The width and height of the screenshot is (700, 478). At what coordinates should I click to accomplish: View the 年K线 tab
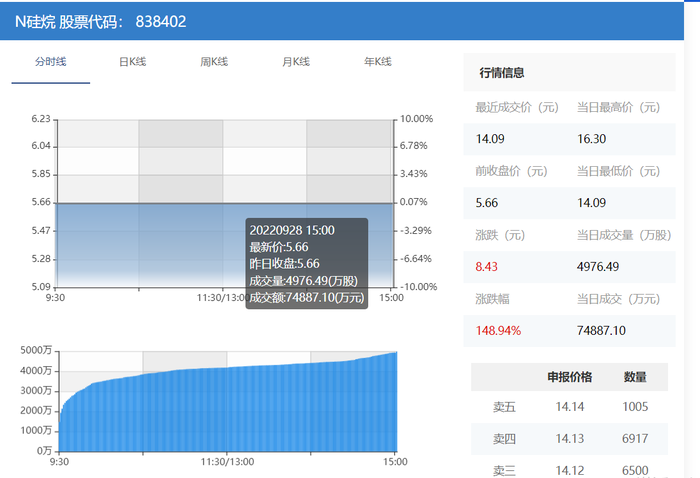[x=378, y=62]
